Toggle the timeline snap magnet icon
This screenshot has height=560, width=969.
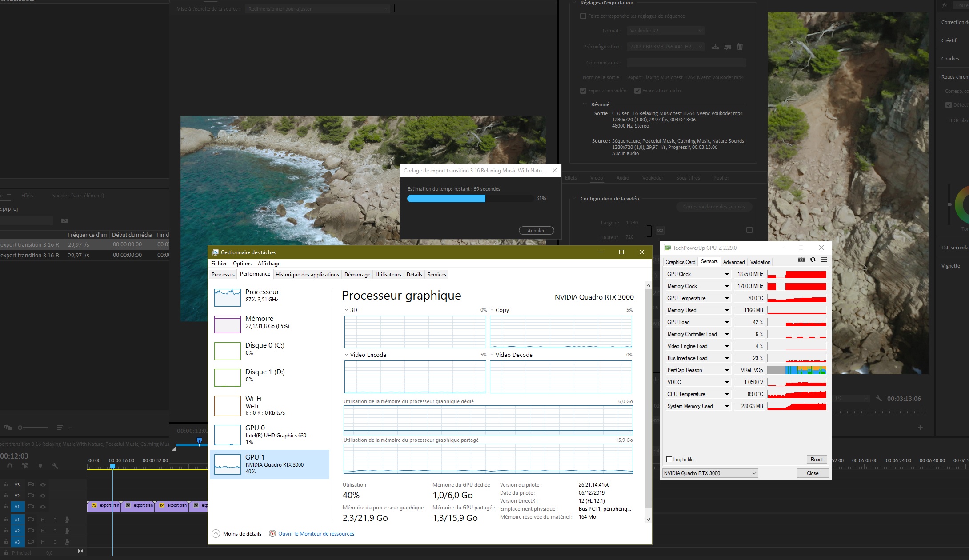coord(10,466)
